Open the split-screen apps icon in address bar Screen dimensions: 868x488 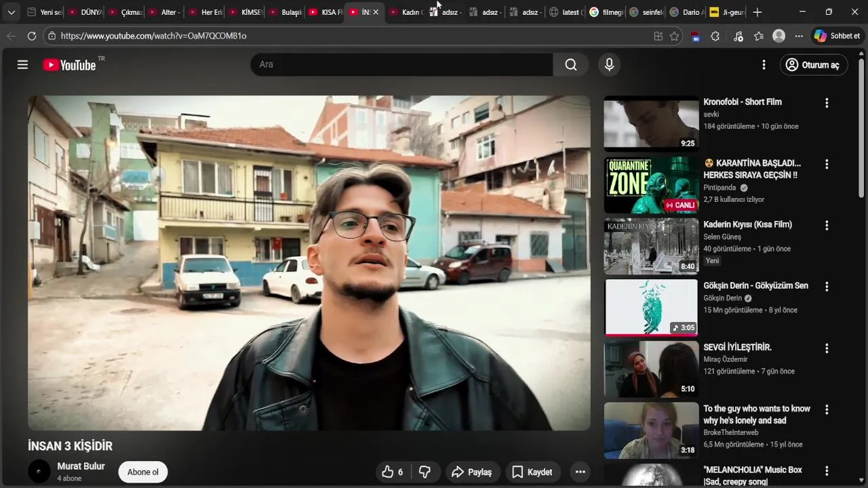point(658,36)
